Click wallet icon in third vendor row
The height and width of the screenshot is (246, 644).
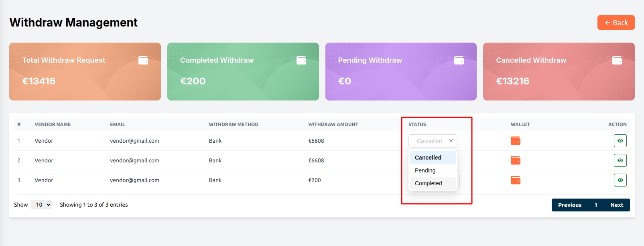[x=515, y=180]
